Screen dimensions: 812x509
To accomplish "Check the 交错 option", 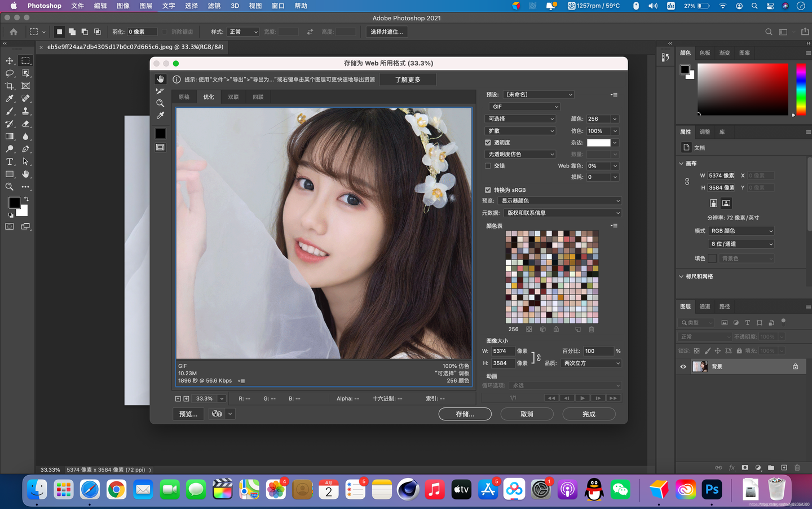I will click(x=488, y=165).
